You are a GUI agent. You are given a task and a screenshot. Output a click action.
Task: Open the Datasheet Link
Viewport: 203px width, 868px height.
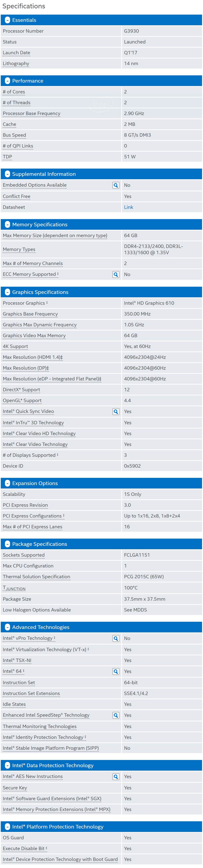pyautogui.click(x=128, y=207)
